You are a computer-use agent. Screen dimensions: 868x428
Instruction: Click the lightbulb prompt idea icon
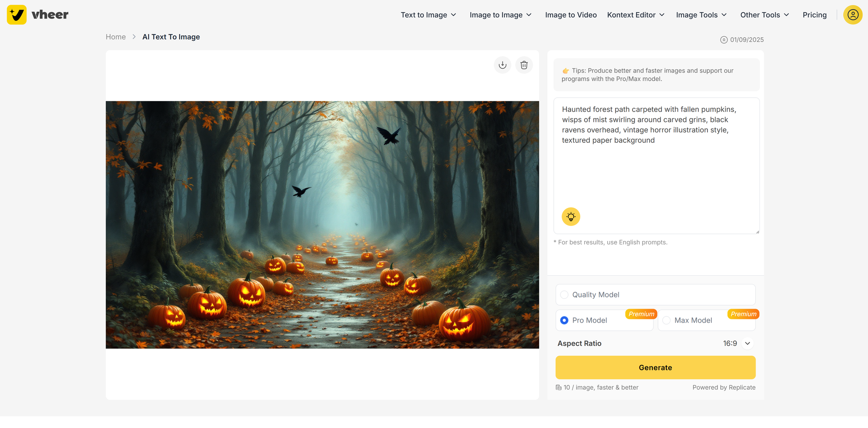pyautogui.click(x=571, y=217)
